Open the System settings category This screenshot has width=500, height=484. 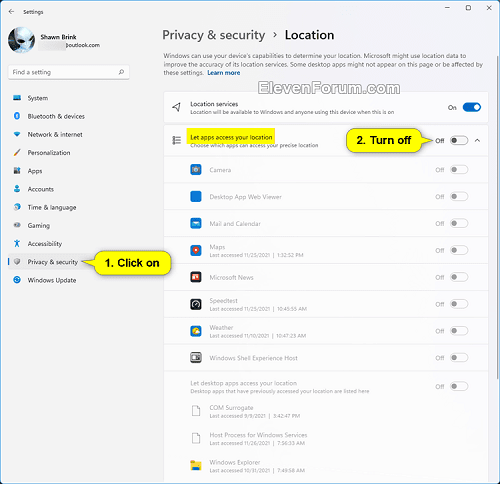point(68,98)
